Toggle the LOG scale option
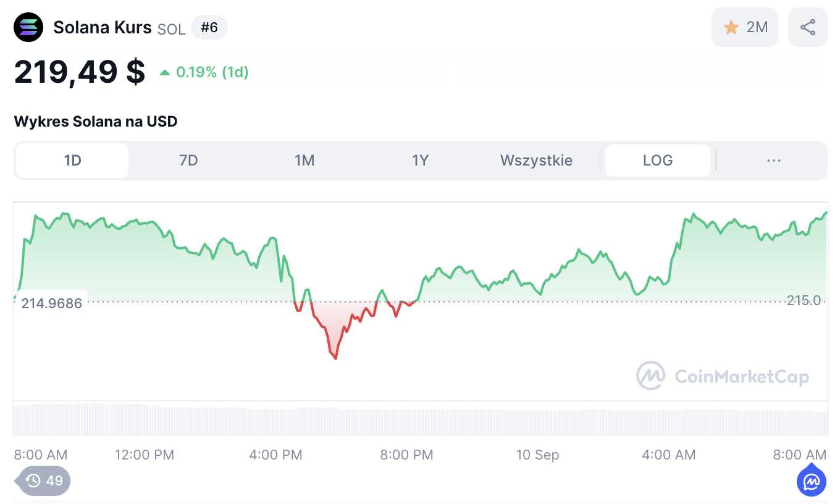Viewport: 840px width, 504px height. [657, 161]
